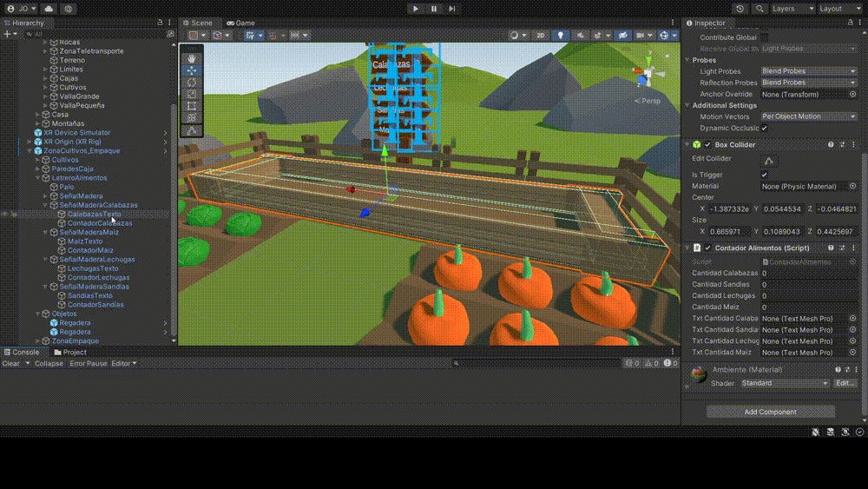Select the Transform tool in Scene
The width and height of the screenshot is (868, 489).
coord(192,117)
